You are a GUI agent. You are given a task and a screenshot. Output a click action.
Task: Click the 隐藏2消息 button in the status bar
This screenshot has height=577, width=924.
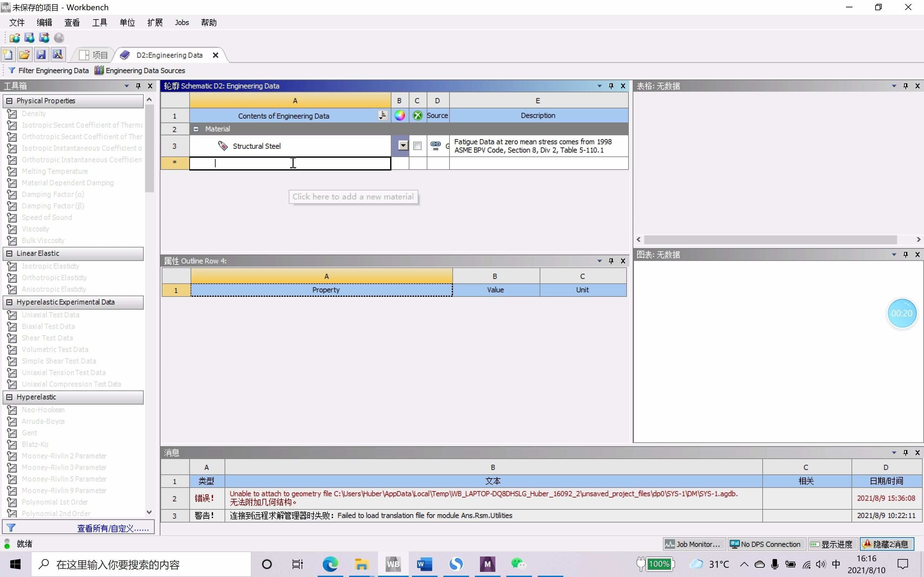(x=886, y=544)
